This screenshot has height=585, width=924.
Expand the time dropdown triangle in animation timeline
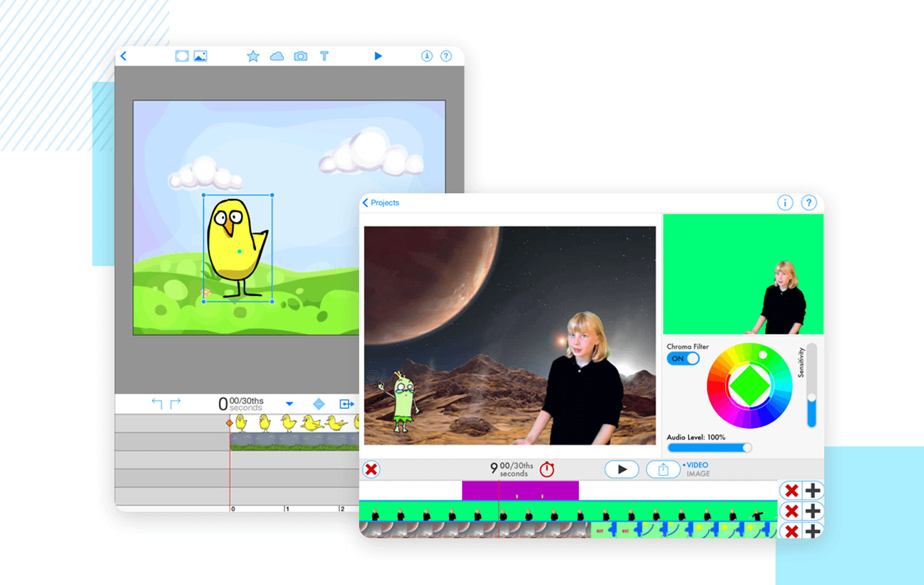(290, 404)
